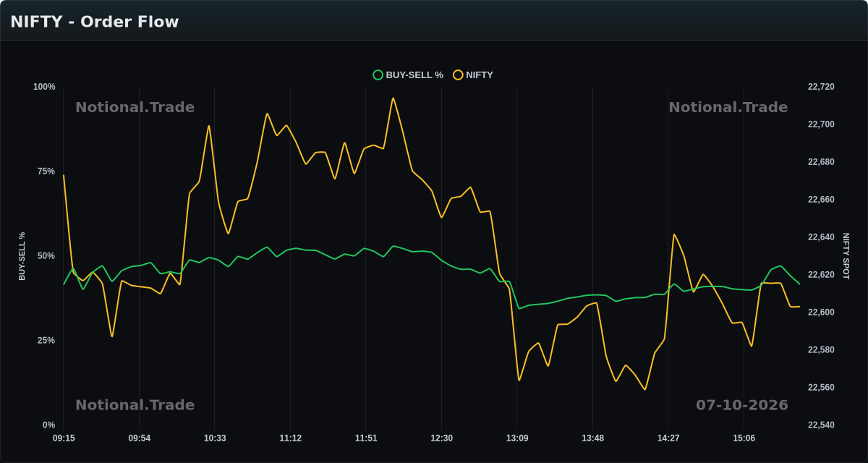Toggle the BUY-SELL % legend series

(x=408, y=75)
